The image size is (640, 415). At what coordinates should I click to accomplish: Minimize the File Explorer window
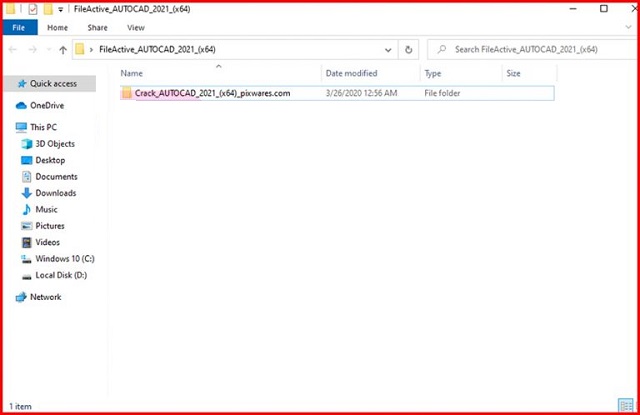point(573,9)
